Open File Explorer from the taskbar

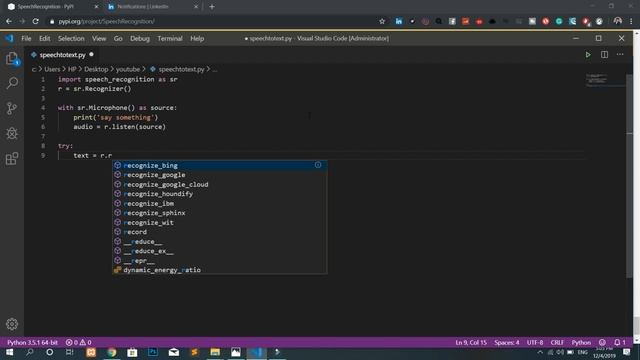coord(215,352)
